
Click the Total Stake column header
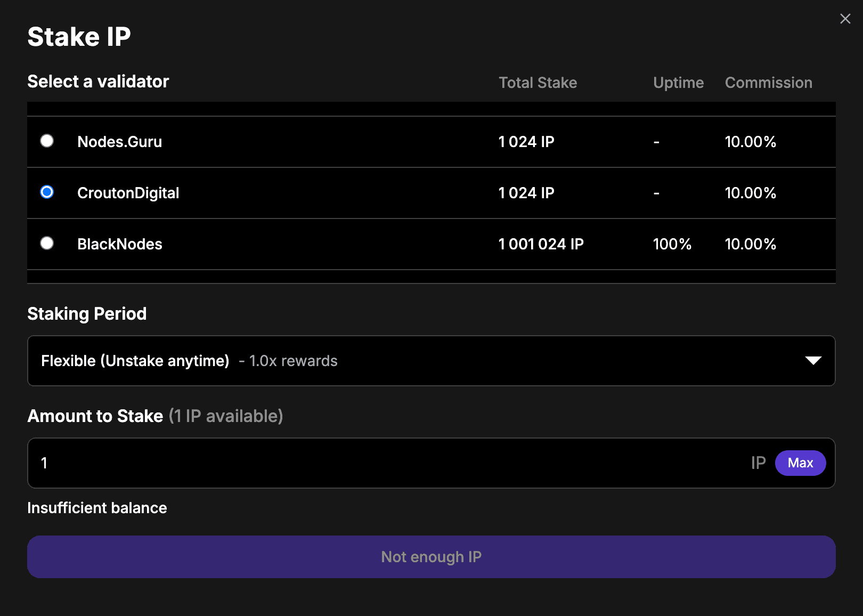[538, 83]
